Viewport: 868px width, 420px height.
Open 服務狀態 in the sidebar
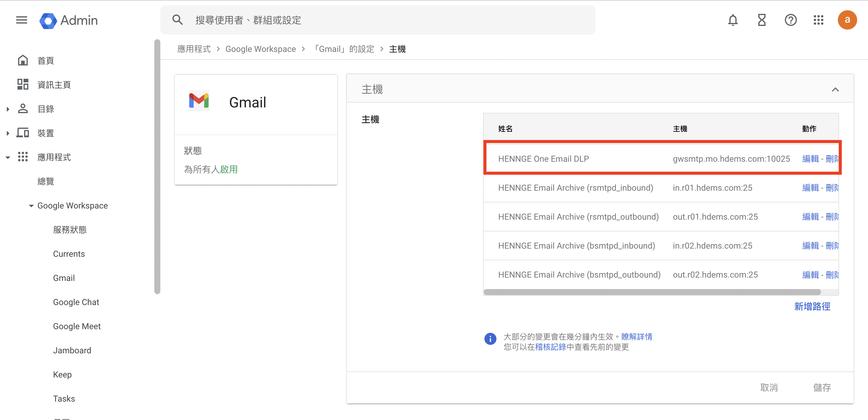pyautogui.click(x=70, y=230)
